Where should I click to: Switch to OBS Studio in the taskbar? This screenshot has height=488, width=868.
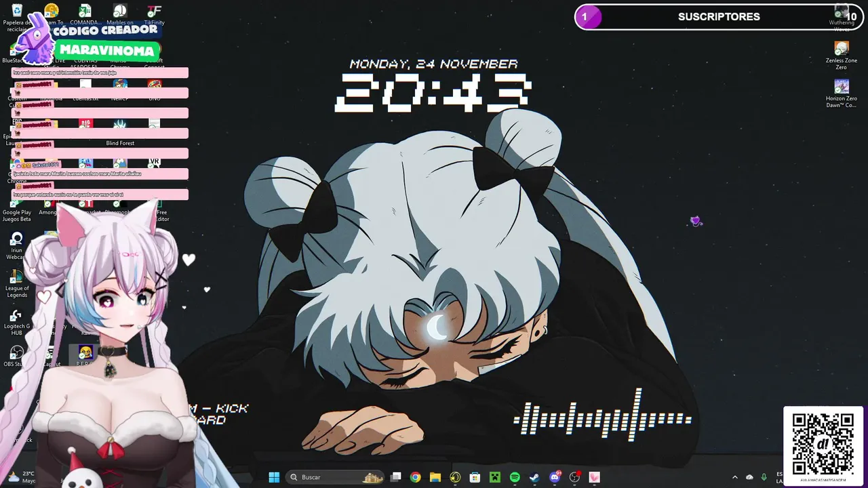coord(575,477)
